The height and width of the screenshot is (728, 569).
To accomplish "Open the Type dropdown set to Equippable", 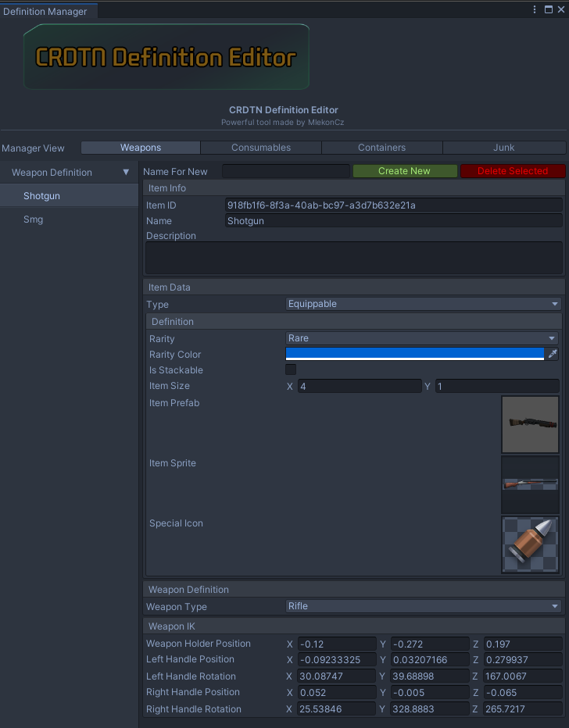I will [423, 304].
